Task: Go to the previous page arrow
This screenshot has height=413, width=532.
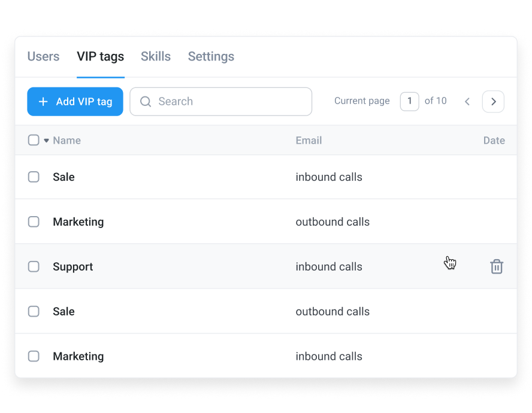Action: tap(467, 102)
